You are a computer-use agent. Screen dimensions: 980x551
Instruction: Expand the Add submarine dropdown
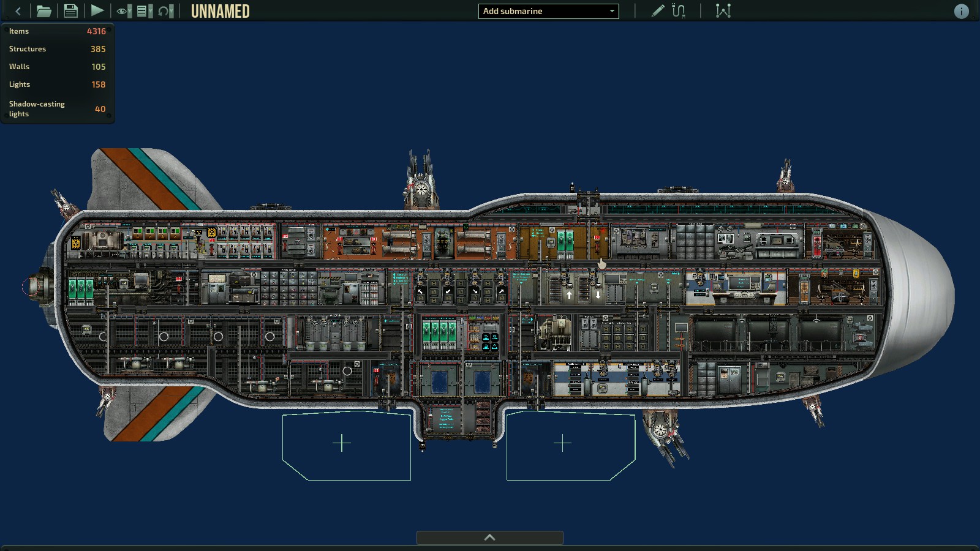548,11
